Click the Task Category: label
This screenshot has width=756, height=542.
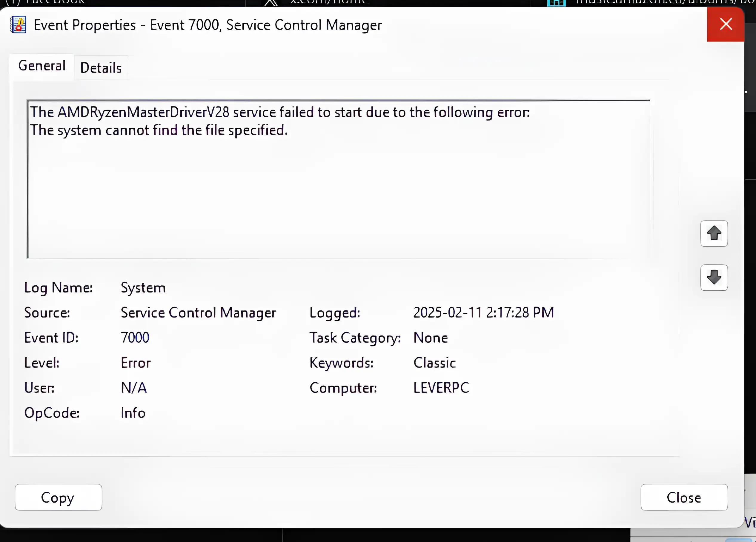[355, 338]
